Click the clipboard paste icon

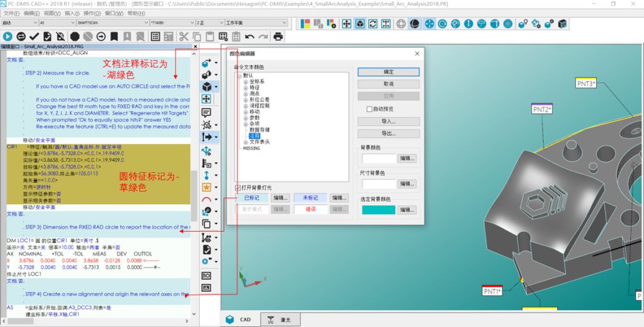point(210,36)
